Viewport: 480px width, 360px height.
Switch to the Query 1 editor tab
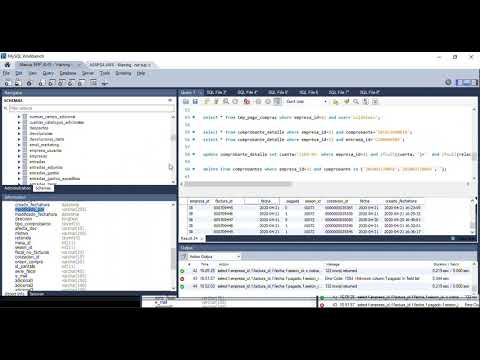click(x=192, y=92)
